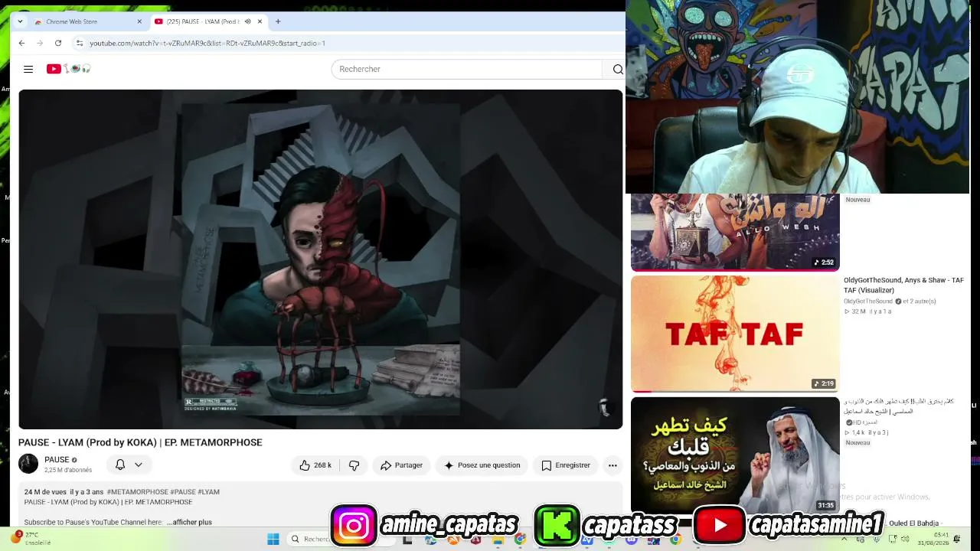Toggle notification bell for PAUSE channel
Screen dimensions: 980x551
coord(120,465)
